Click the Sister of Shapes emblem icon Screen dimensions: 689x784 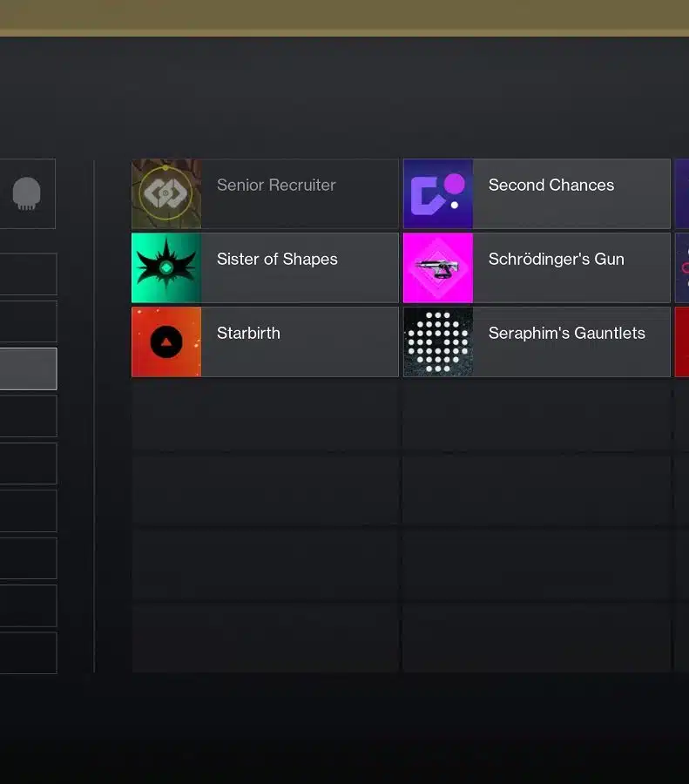click(x=166, y=268)
